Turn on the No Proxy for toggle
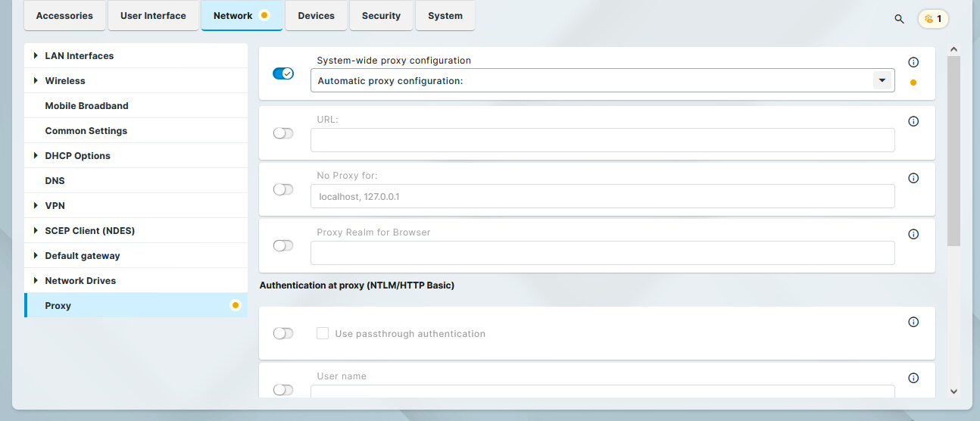The width and height of the screenshot is (980, 421). pos(283,189)
